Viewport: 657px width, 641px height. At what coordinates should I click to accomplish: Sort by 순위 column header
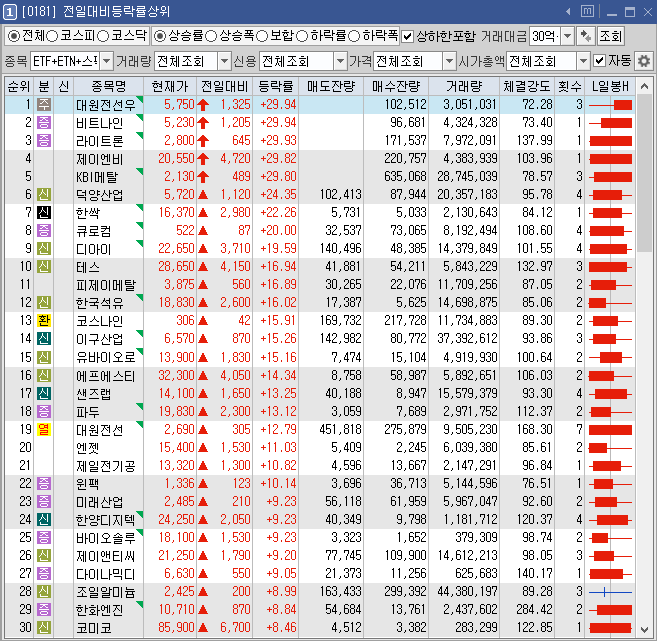(19, 86)
